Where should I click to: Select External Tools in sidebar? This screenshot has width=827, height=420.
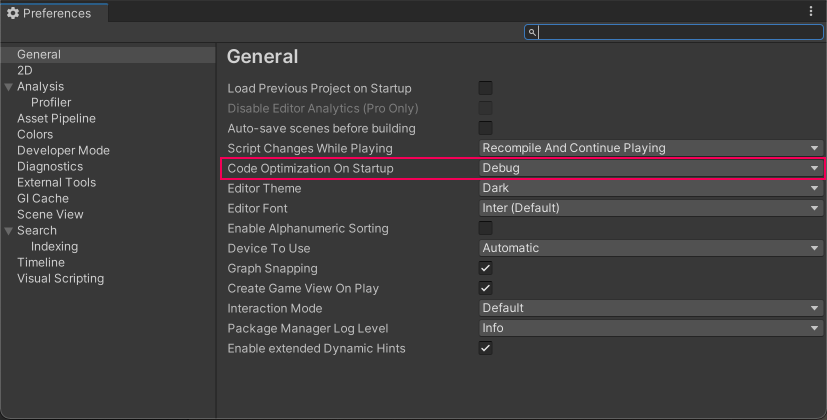pos(56,183)
